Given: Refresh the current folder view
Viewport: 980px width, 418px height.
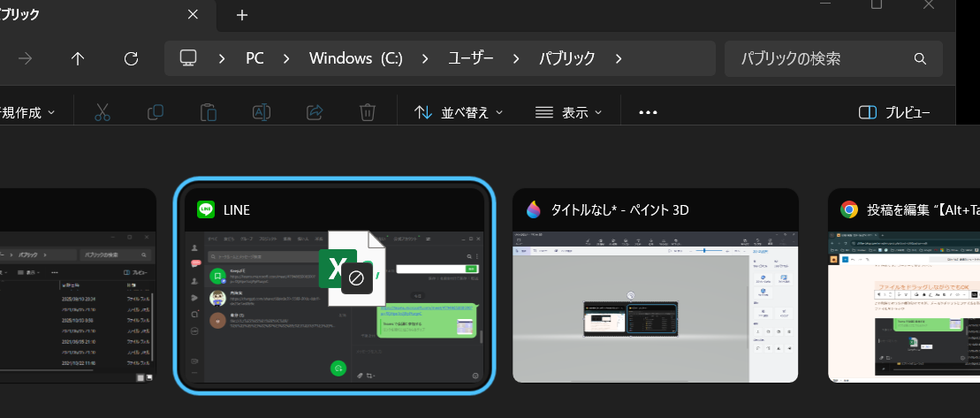Looking at the screenshot, I should 131,58.
